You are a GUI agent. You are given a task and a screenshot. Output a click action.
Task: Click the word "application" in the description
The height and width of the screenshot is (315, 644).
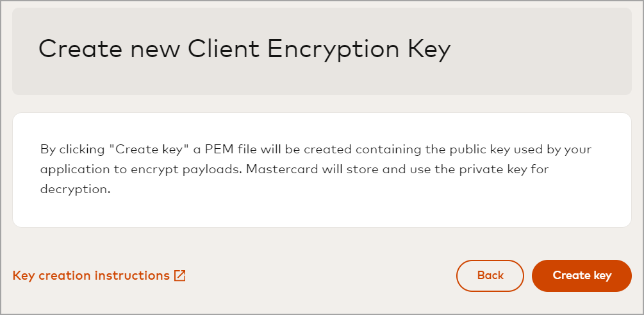click(71, 170)
